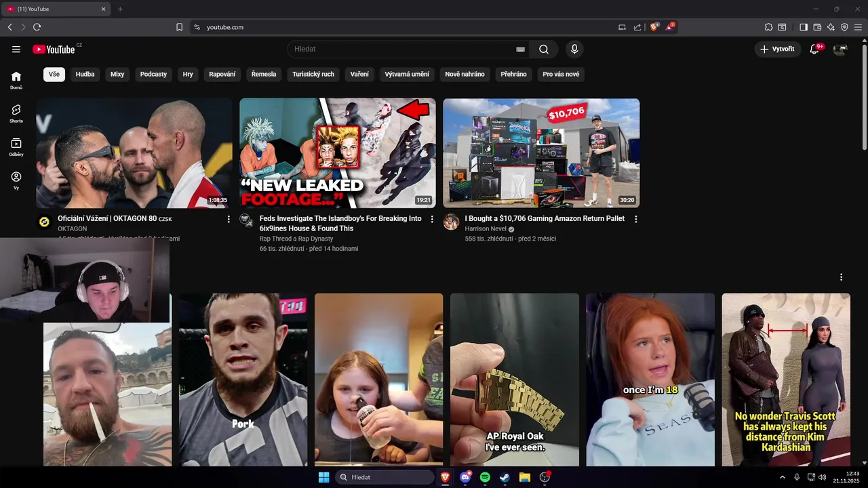The height and width of the screenshot is (488, 868).
Task: Open the Vy sidebar section
Action: tap(16, 180)
